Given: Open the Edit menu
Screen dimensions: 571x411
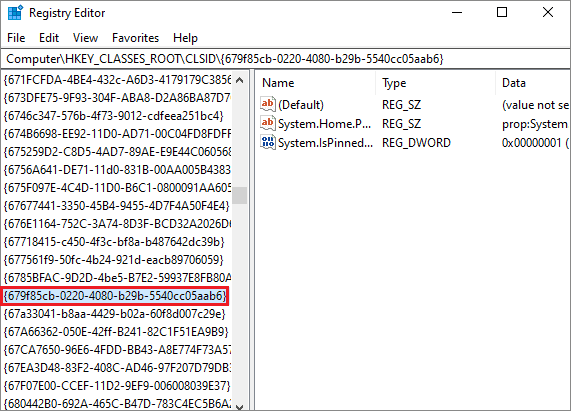Looking at the screenshot, I should (49, 38).
